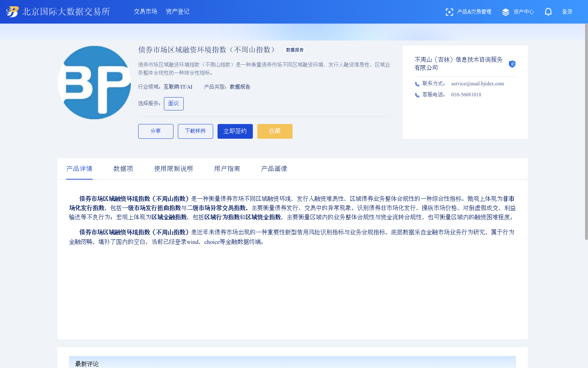The height and width of the screenshot is (368, 588).
Task: Open 产品&交易管理 menu text
Action: (x=474, y=12)
